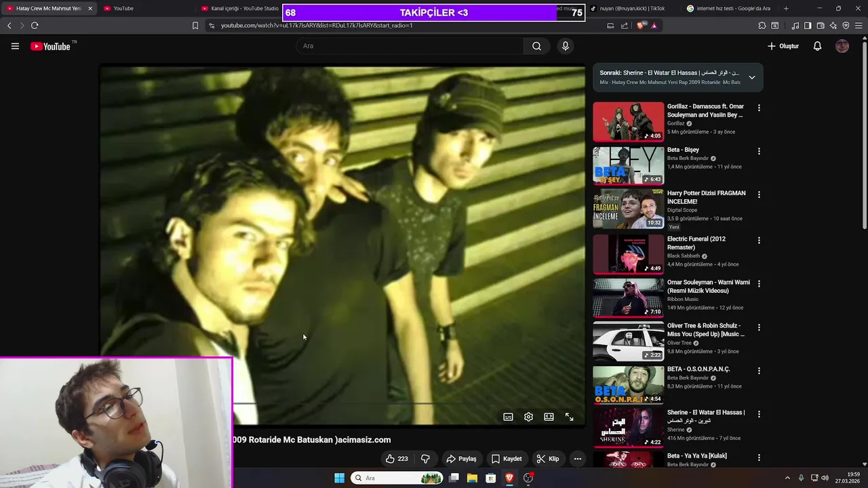The height and width of the screenshot is (488, 868).
Task: Open options for Gorillaz Damascus video
Action: [759, 108]
